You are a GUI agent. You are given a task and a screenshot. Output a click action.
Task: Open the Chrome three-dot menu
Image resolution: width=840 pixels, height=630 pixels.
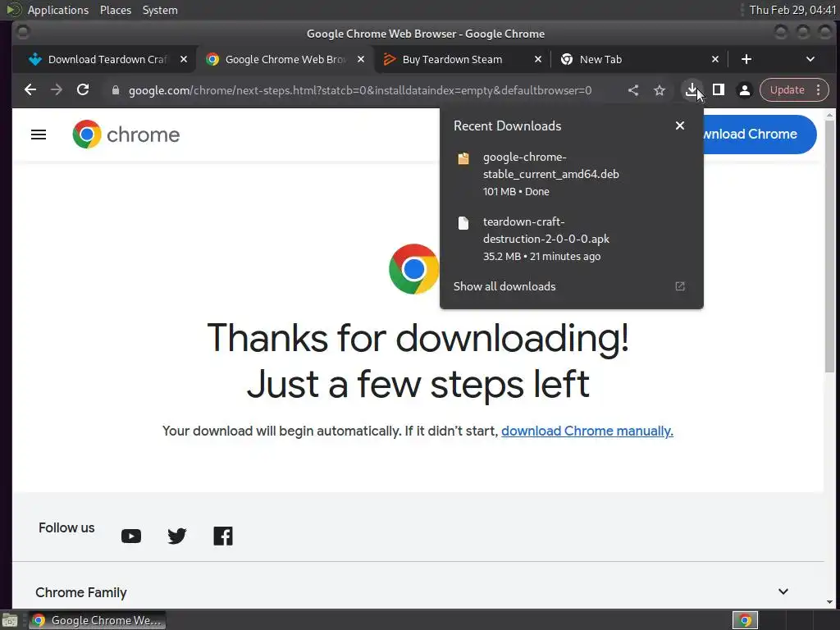coord(818,90)
